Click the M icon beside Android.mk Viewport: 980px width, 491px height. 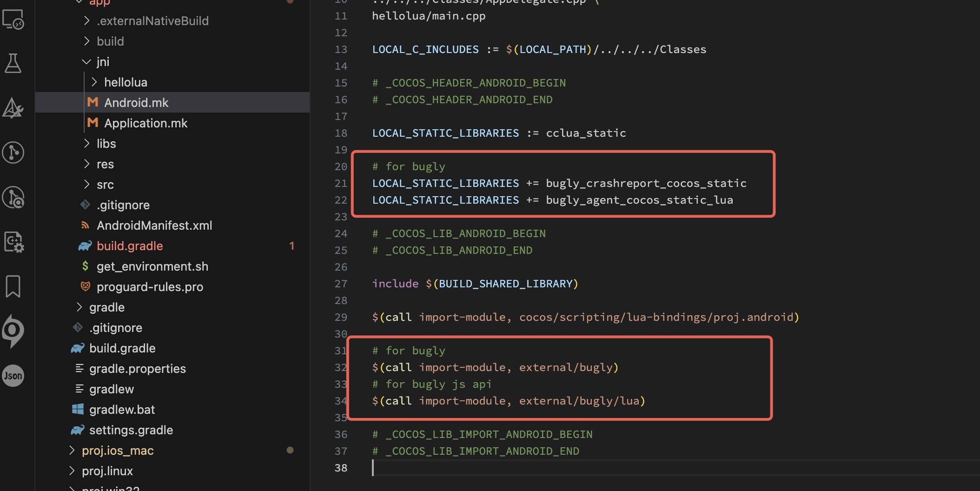tap(93, 102)
